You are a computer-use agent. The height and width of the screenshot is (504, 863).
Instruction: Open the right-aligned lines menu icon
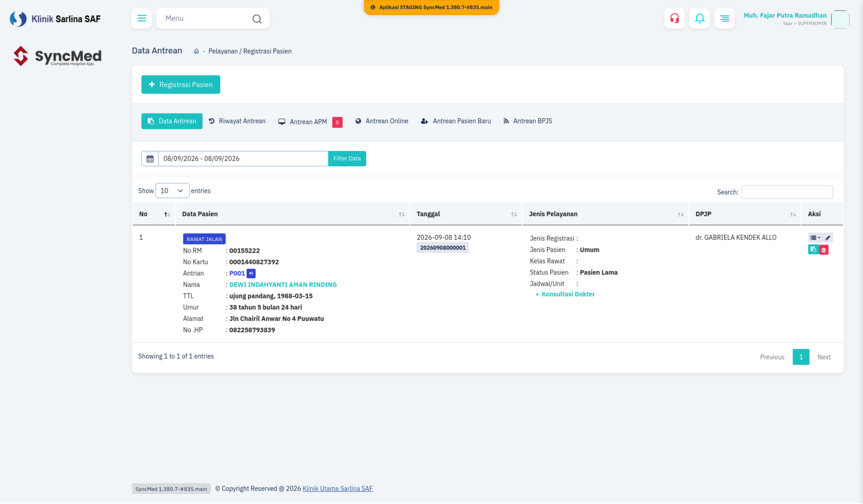click(x=724, y=18)
